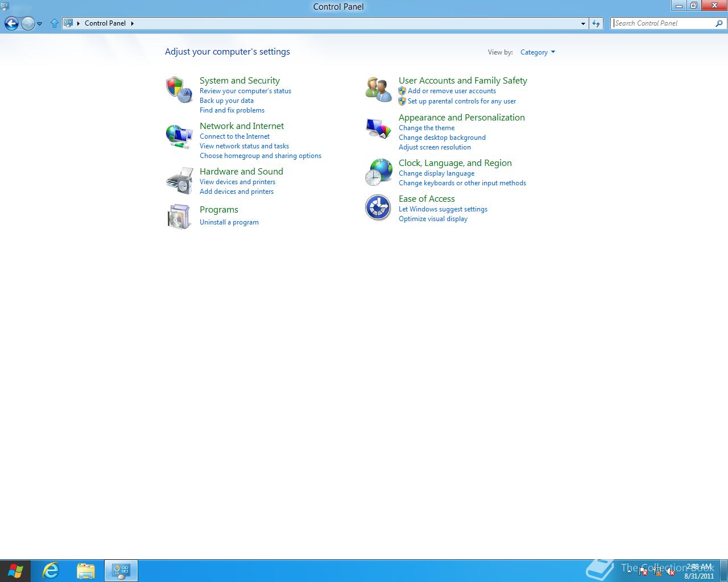
Task: Expand the root arrow before Control Panel breadcrumb
Action: [78, 23]
